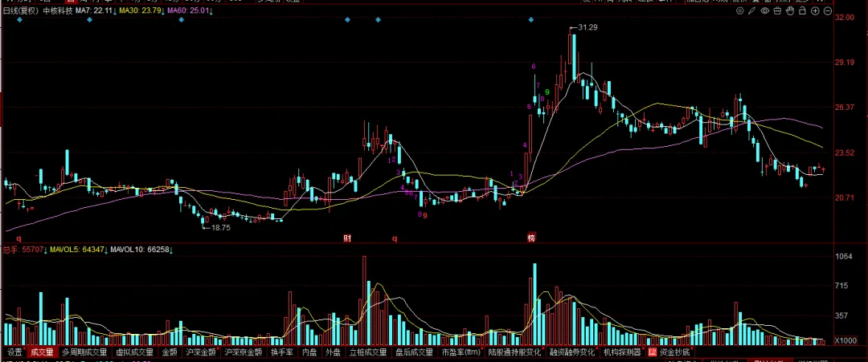The height and width of the screenshot is (362, 868).
Task: Click the 26.37 price axis label
Action: click(x=844, y=108)
